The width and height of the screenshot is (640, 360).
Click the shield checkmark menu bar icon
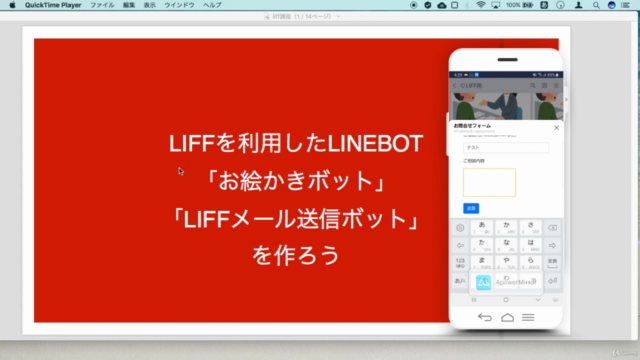(x=427, y=5)
